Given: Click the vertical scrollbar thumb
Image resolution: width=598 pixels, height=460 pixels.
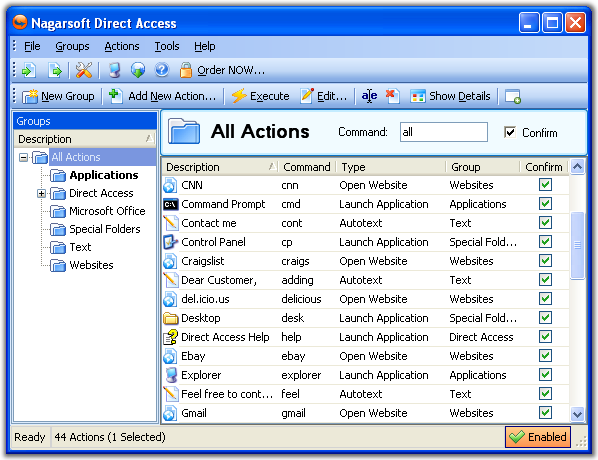Looking at the screenshot, I should pyautogui.click(x=577, y=245).
